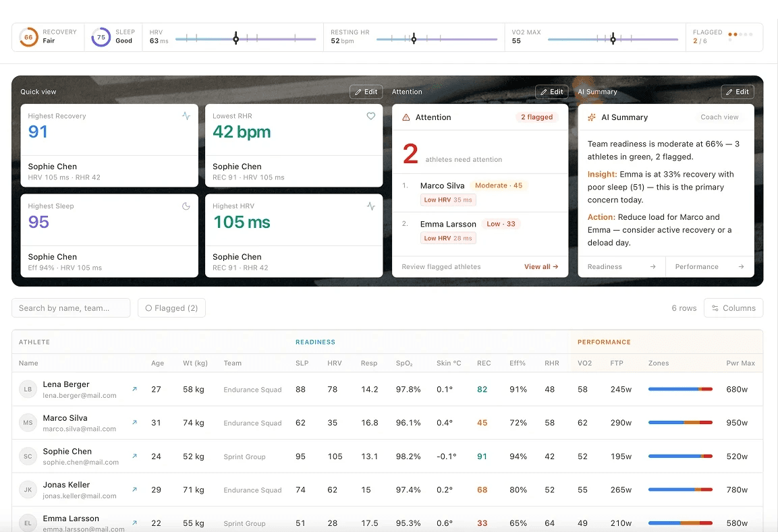Edit the AI Summary section
Screen dimensions: 778x532
tap(738, 92)
